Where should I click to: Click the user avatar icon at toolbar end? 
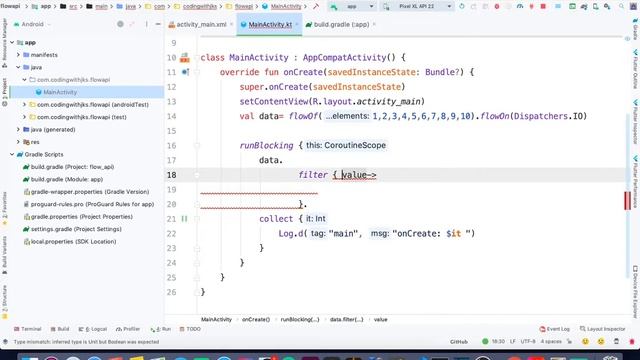coord(633,7)
